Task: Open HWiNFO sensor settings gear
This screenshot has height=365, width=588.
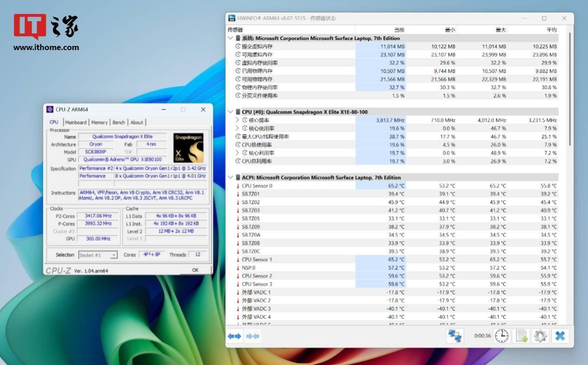Action: tap(540, 336)
